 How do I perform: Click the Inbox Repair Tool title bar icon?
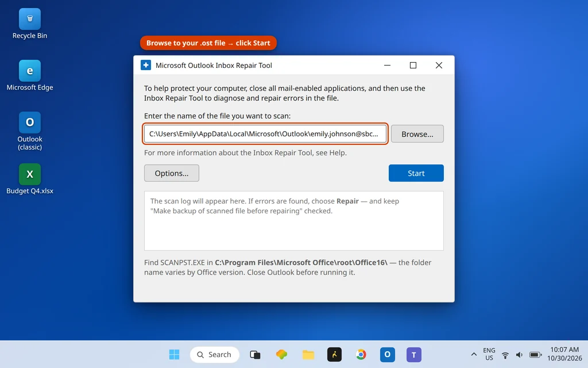point(146,65)
